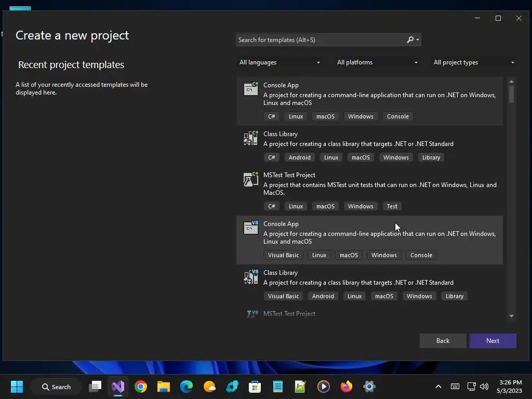Screen dimensions: 532x399
Task: Select the Visual Basic Class Library title
Action: click(281, 273)
